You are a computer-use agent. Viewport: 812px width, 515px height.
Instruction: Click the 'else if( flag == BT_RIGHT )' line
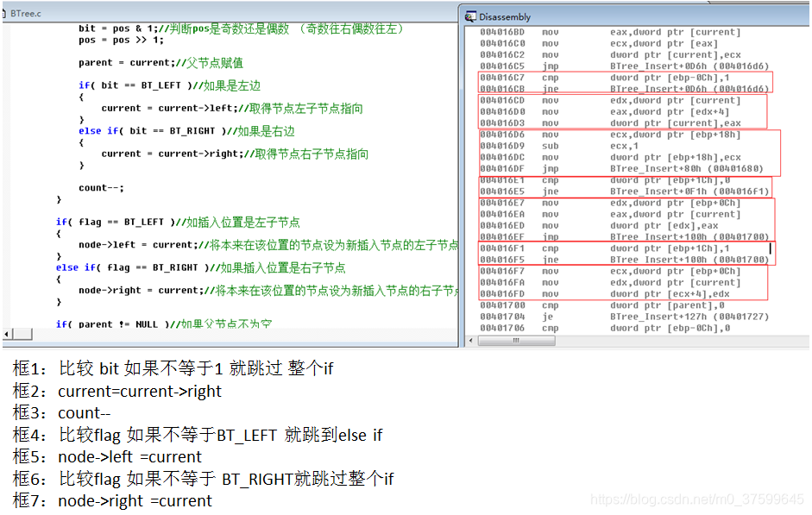click(200, 267)
